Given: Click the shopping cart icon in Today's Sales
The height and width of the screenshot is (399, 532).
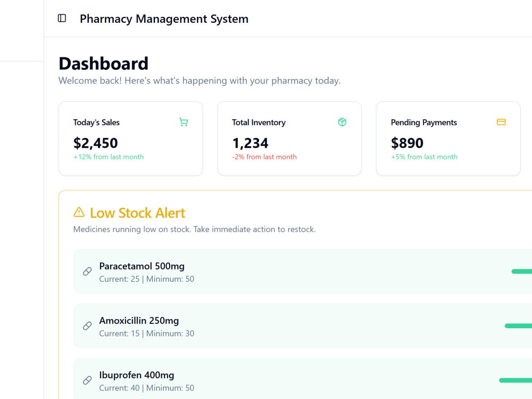Looking at the screenshot, I should [x=184, y=122].
